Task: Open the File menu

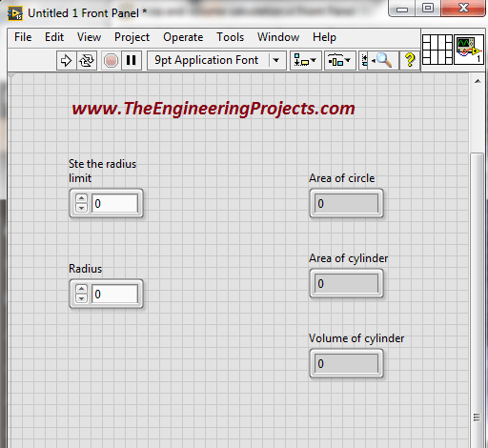Action: coord(23,37)
